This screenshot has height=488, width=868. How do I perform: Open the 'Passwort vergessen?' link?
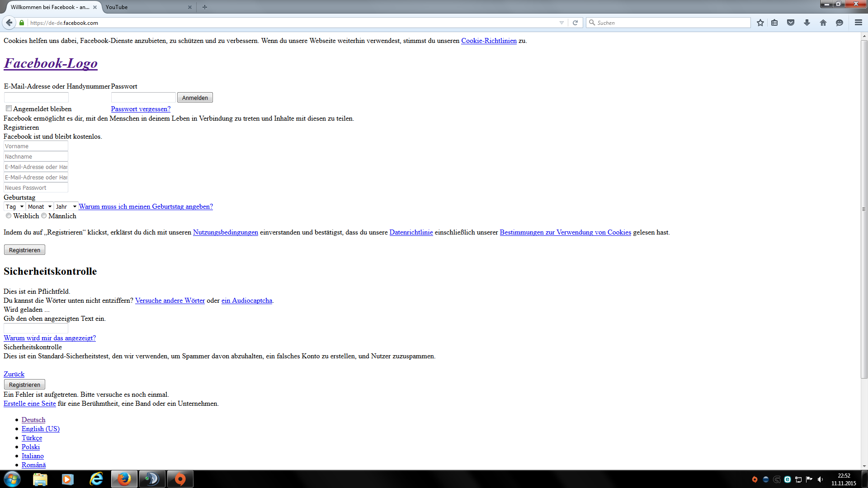pyautogui.click(x=141, y=109)
